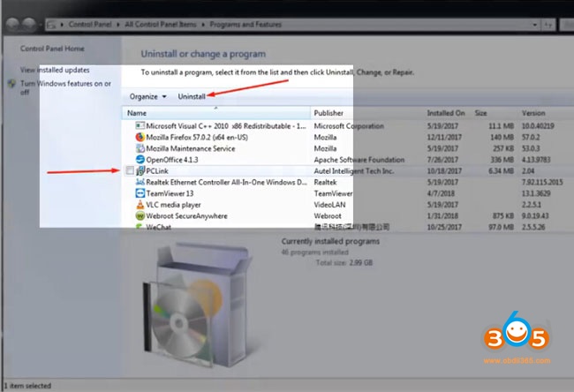Click the Mozilla Maintenance Service icon
This screenshot has height=392, width=574.
tap(140, 148)
